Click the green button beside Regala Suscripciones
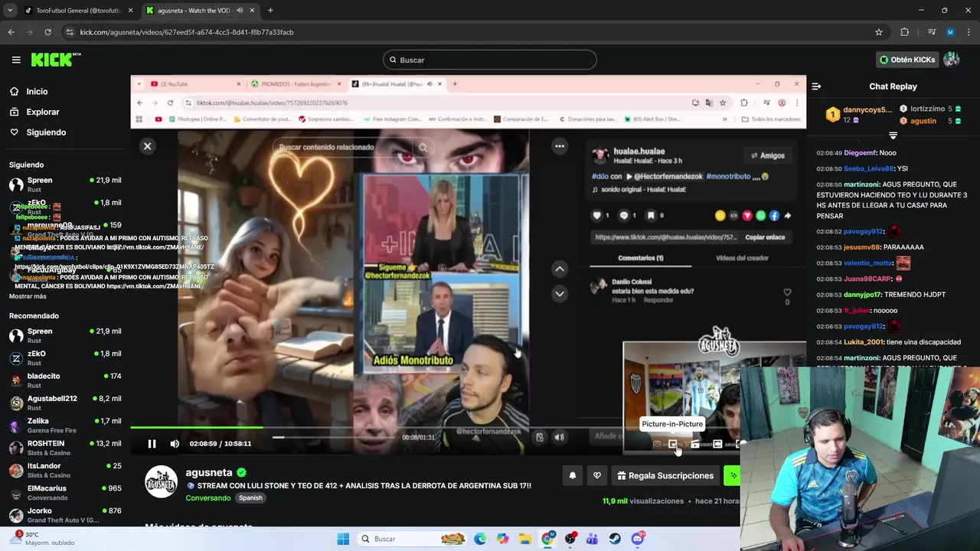The image size is (980, 551). pos(732,475)
